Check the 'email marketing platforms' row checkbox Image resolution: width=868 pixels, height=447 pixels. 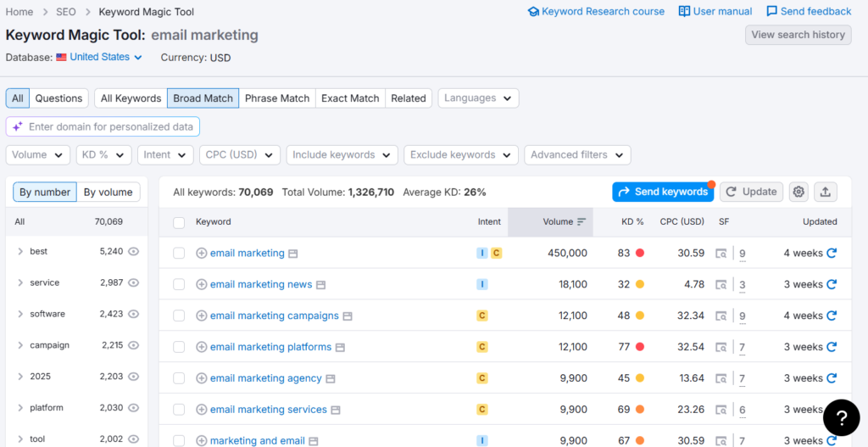coord(179,347)
